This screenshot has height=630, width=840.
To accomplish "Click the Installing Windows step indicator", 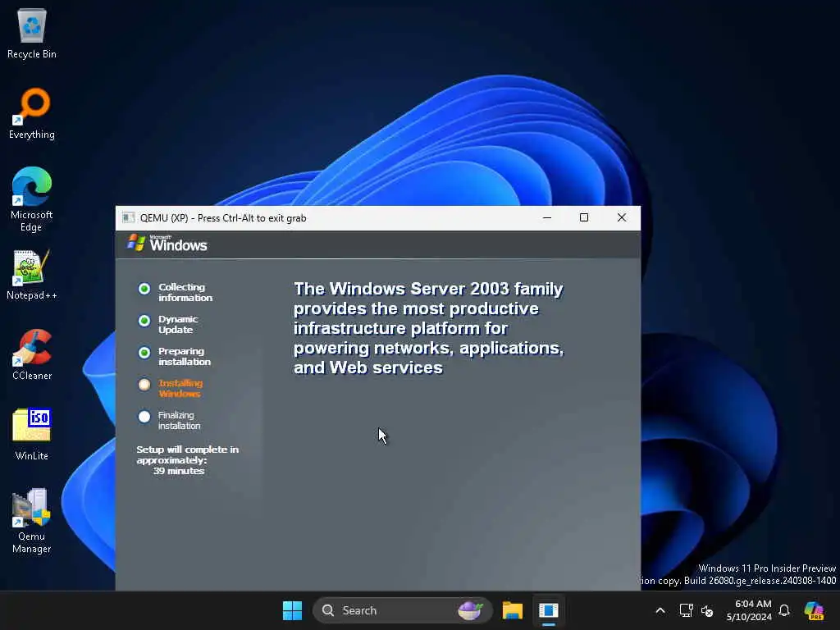I will 144,385.
